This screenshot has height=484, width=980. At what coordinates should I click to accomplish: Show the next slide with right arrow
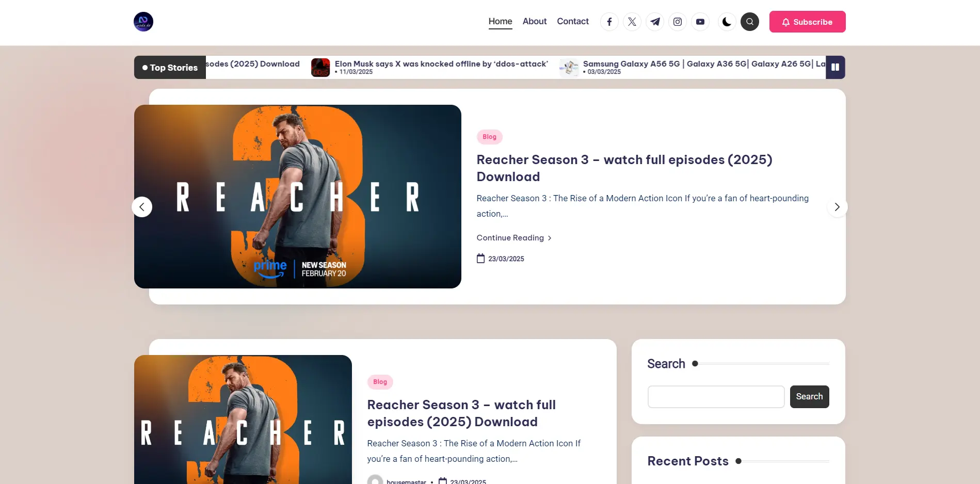pyautogui.click(x=837, y=207)
